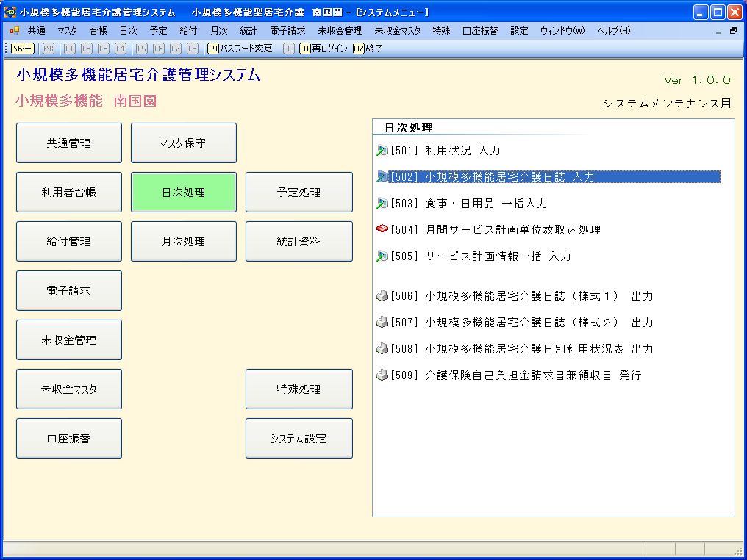Screen dimensions: 747x560
Task: Click the input icon beside [503] 食事・日用品 一括入力
Action: click(382, 204)
